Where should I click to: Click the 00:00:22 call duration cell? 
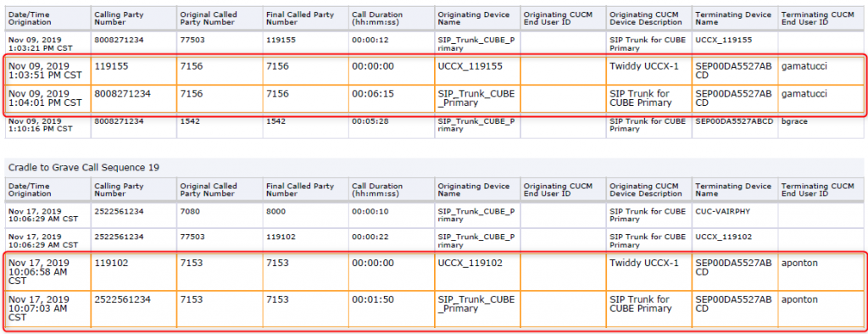coord(392,240)
